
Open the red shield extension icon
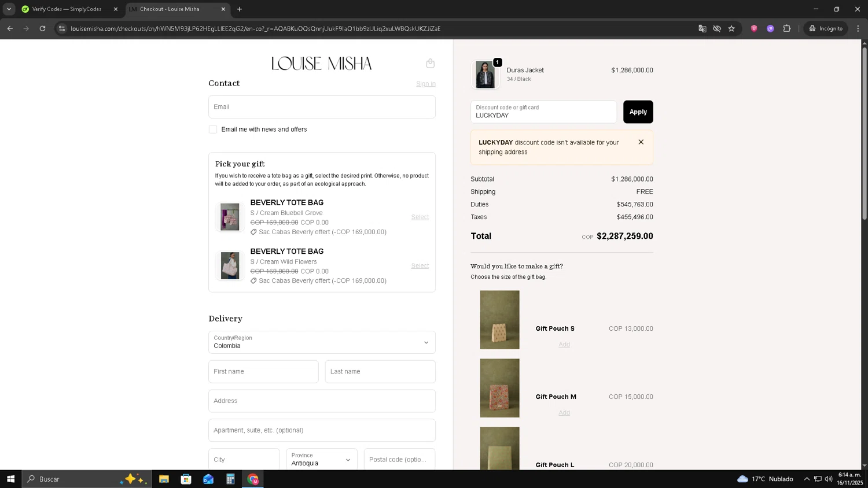754,28
